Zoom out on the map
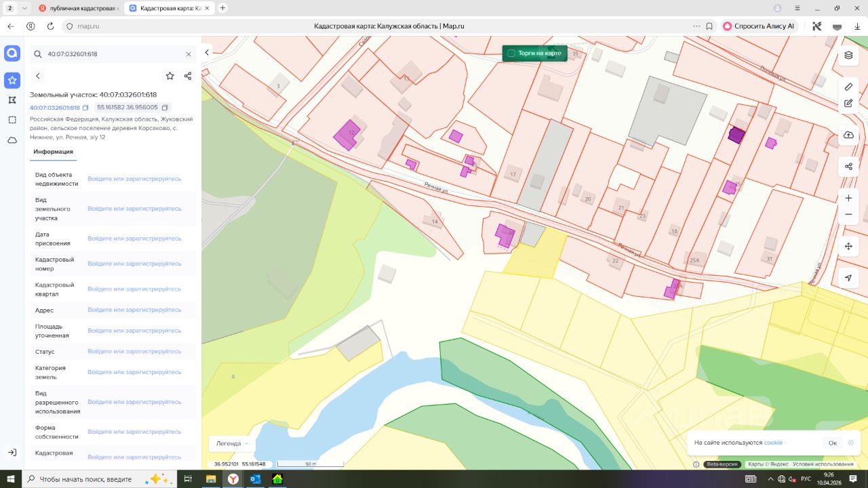 pos(848,215)
